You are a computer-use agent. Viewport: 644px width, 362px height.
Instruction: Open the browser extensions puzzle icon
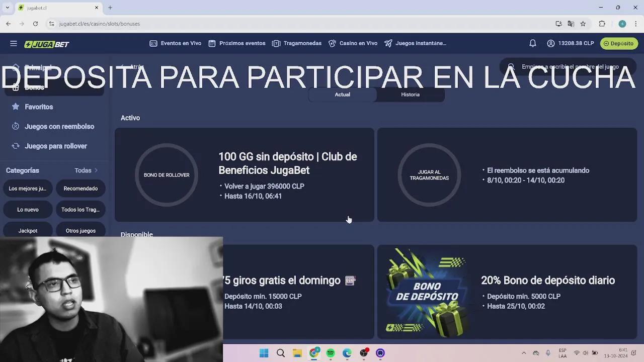(x=602, y=24)
